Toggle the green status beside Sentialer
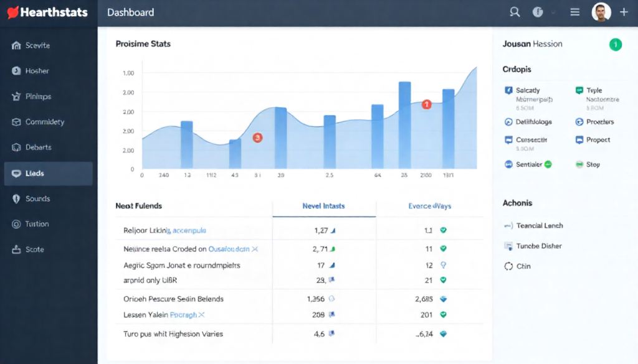 (x=547, y=164)
